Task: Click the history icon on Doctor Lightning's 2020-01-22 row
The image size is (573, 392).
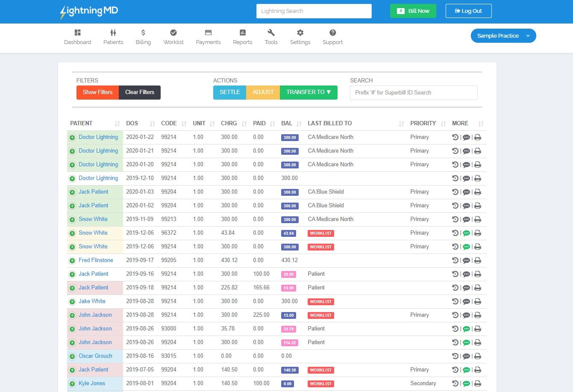Action: coord(455,137)
